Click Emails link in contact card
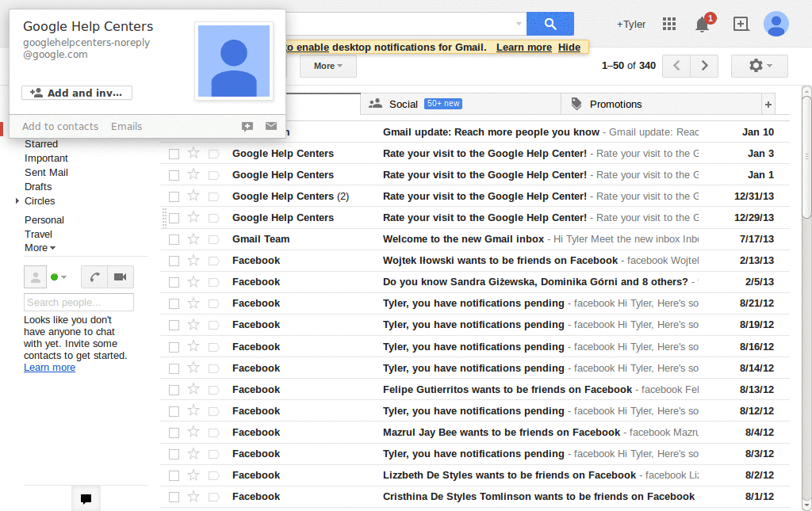 (126, 126)
